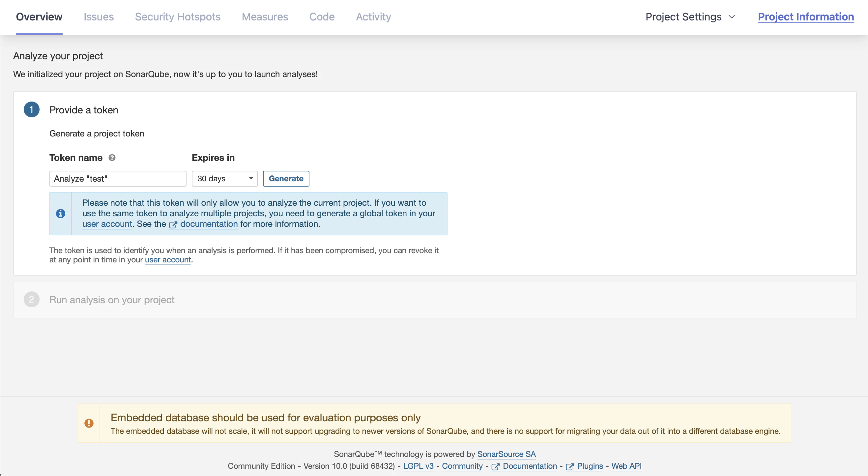Open user account link about revoking token
Screen dimensions: 868x476
click(168, 259)
